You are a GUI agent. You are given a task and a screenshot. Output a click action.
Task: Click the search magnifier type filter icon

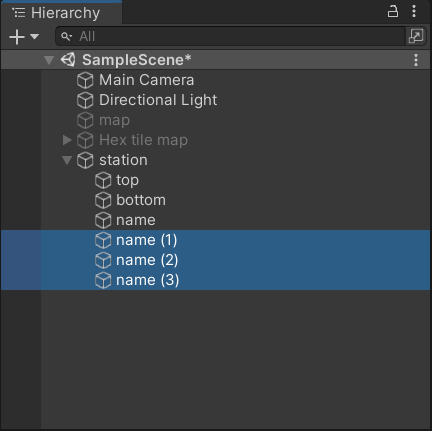coord(67,36)
